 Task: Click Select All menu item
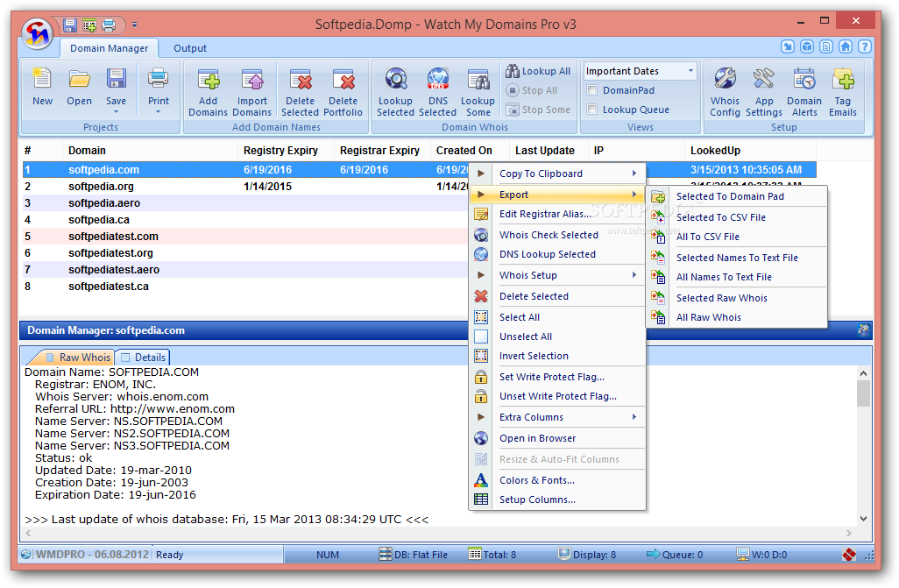557,317
